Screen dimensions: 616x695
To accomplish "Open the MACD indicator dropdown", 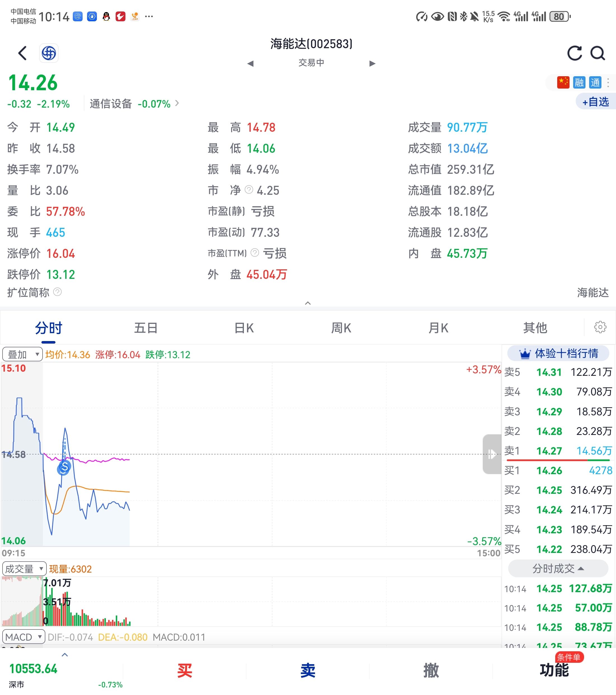I will (x=24, y=637).
